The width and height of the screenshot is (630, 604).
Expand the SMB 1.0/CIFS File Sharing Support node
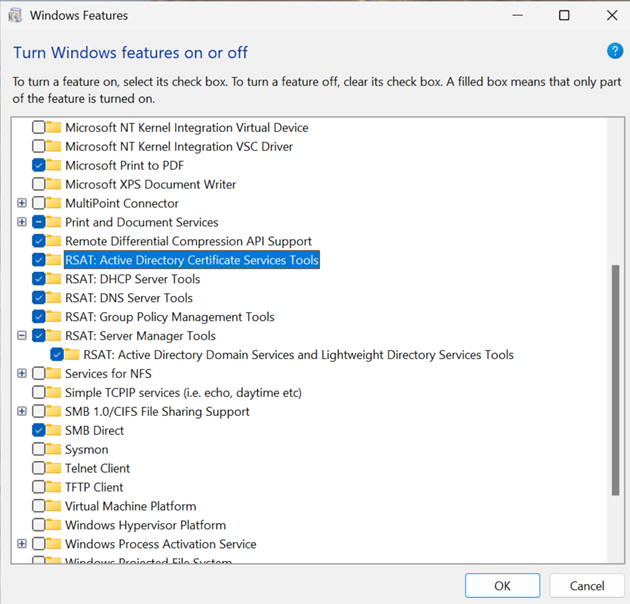(22, 411)
